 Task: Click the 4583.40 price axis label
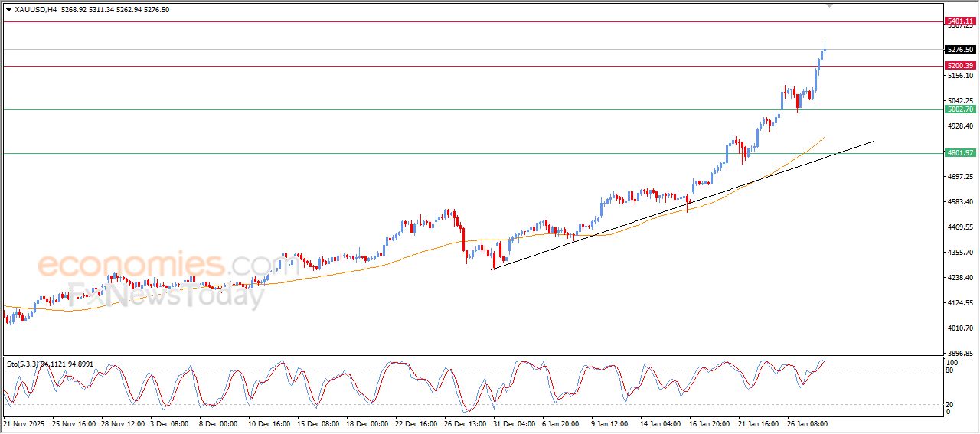[959, 202]
